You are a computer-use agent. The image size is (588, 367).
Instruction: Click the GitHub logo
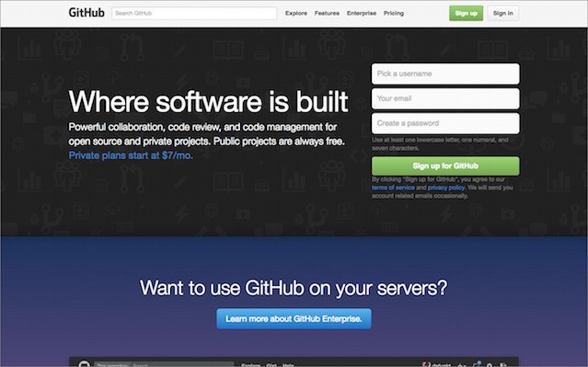point(86,13)
